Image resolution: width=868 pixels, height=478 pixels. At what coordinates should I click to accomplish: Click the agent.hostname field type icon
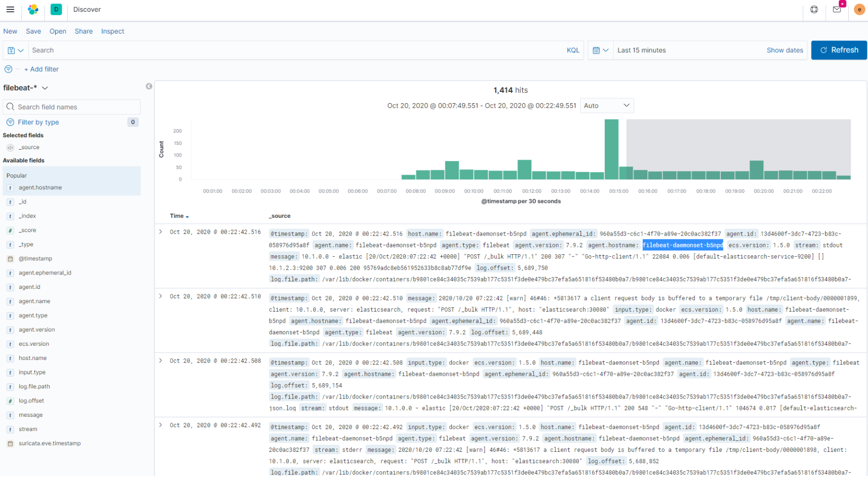[x=10, y=188]
